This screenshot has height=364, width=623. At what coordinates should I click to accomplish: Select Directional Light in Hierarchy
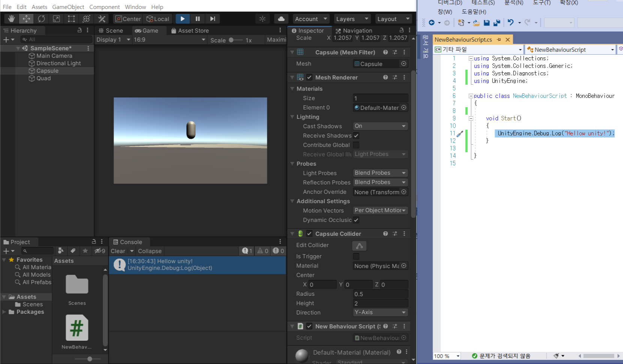(x=58, y=63)
